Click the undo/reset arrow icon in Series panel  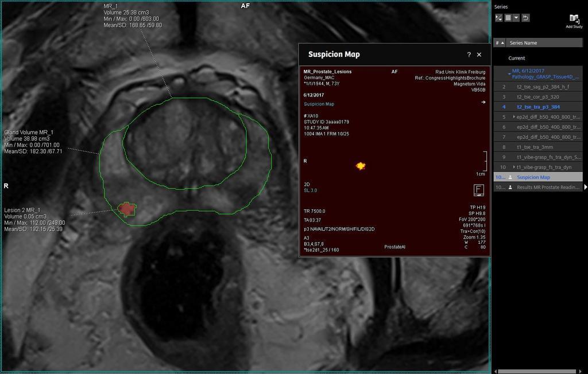point(525,18)
